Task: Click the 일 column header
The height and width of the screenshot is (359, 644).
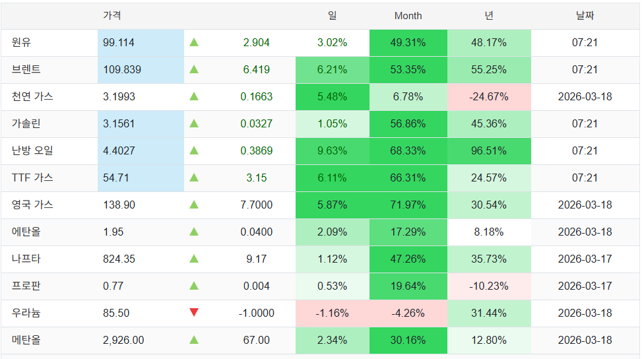Action: click(x=332, y=16)
